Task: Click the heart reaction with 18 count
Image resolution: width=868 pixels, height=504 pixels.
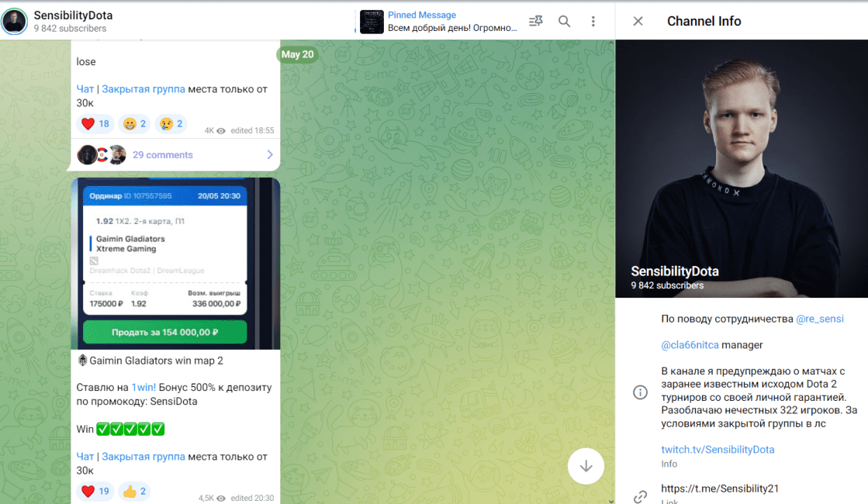Action: tap(95, 124)
